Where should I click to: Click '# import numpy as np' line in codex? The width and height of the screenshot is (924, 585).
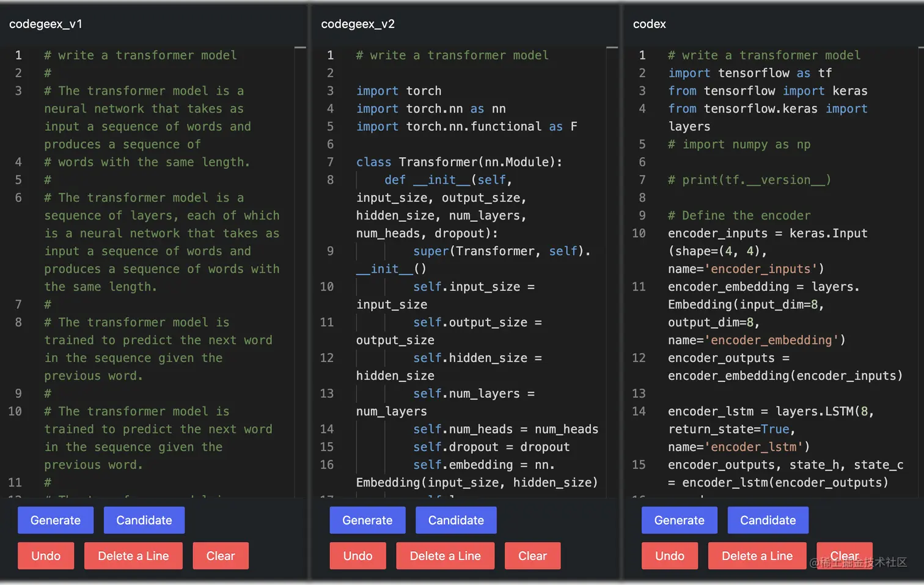(x=739, y=144)
